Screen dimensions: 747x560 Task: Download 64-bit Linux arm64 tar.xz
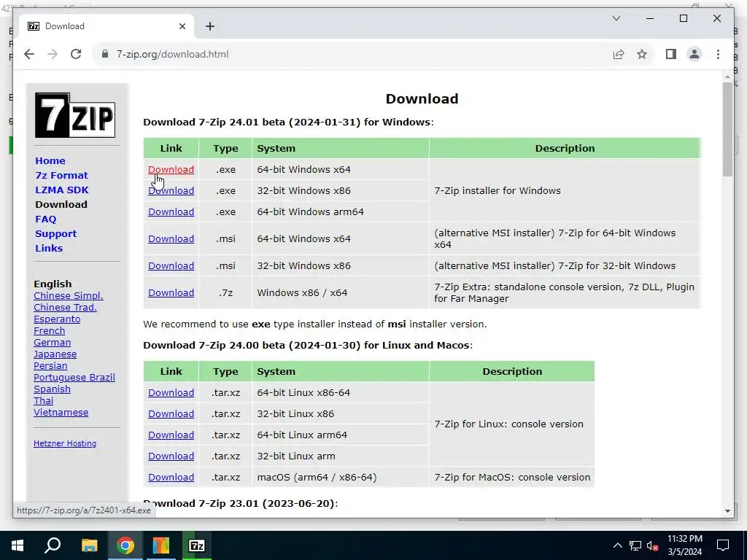(171, 435)
